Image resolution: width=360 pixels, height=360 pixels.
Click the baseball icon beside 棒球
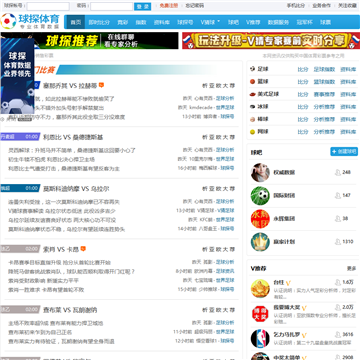tap(252, 119)
